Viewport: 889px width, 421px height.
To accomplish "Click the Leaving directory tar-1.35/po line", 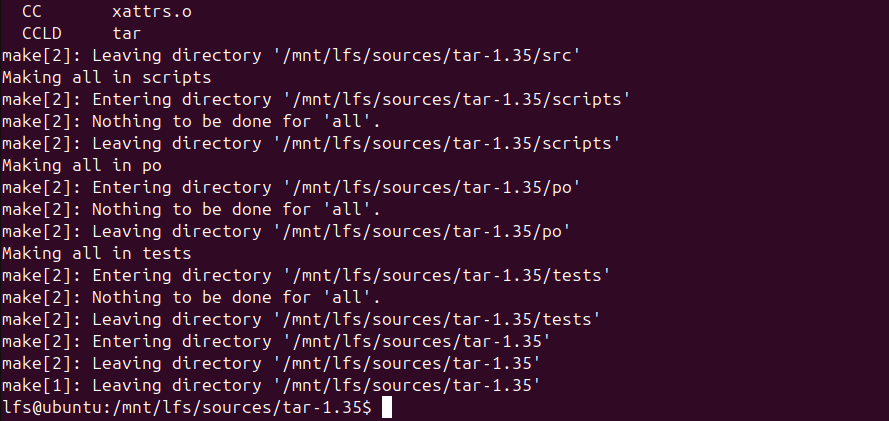I will pos(285,231).
